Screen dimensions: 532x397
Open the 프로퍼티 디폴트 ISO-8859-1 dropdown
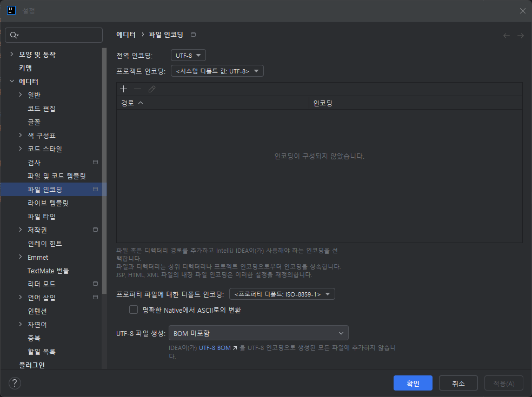pyautogui.click(x=282, y=294)
